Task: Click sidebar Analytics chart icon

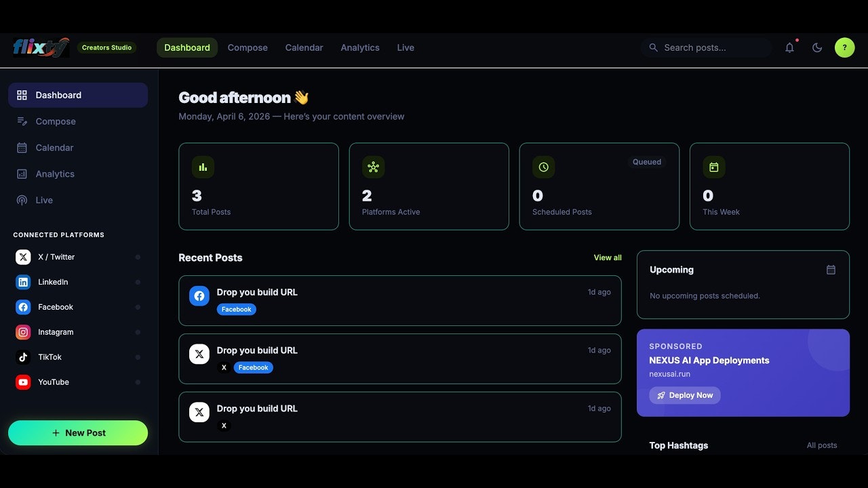Action: click(x=22, y=174)
